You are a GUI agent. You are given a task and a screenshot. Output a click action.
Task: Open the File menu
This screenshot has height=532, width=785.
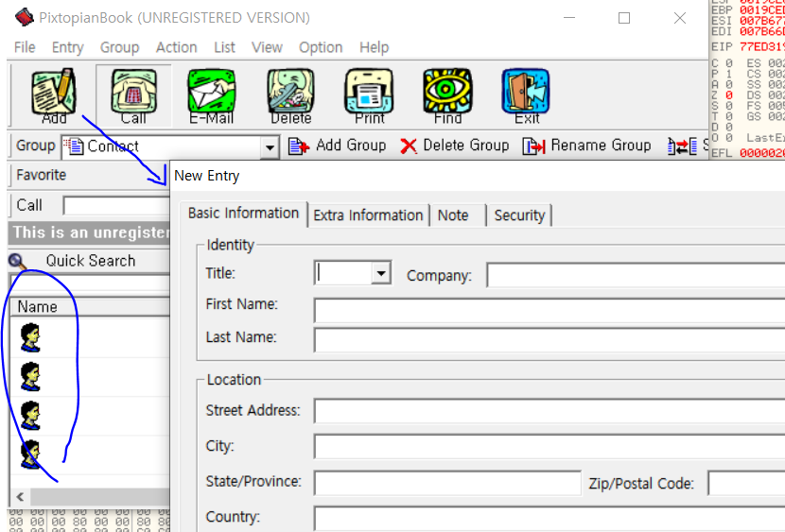[25, 47]
